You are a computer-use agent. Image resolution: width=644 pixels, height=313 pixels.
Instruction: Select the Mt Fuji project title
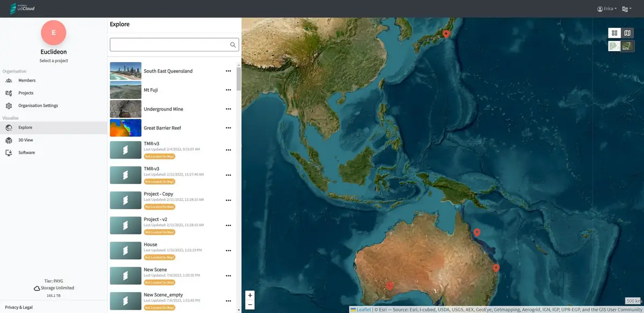151,90
